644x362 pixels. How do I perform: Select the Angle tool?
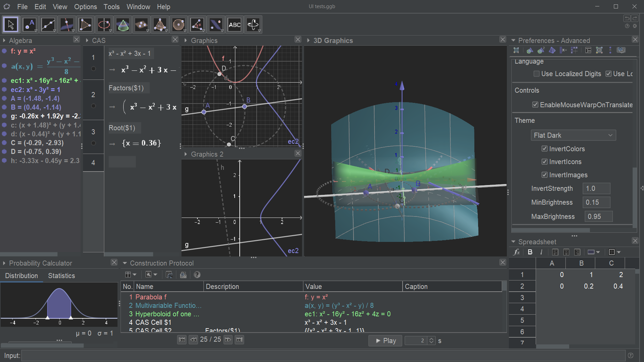click(x=197, y=25)
